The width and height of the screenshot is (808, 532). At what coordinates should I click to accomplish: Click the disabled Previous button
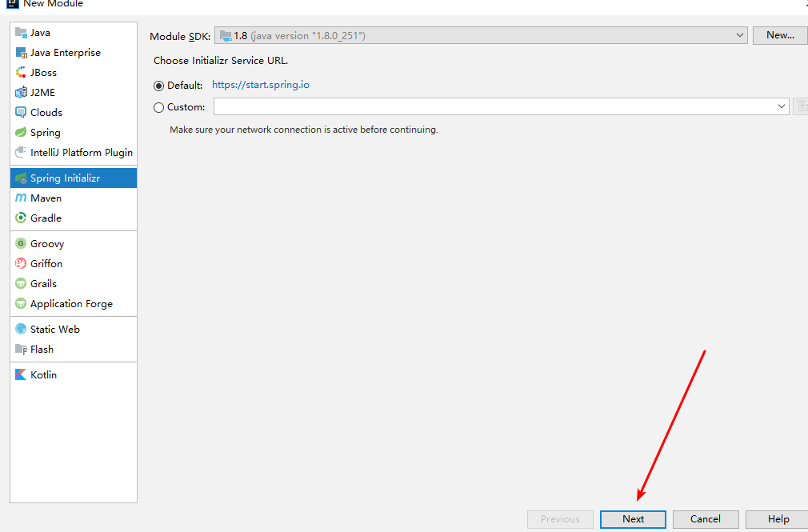(x=560, y=519)
